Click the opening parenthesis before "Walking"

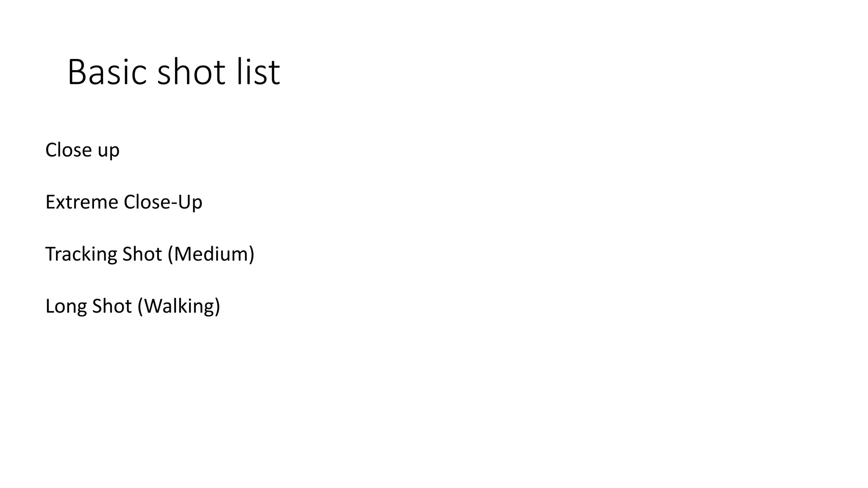[141, 306]
